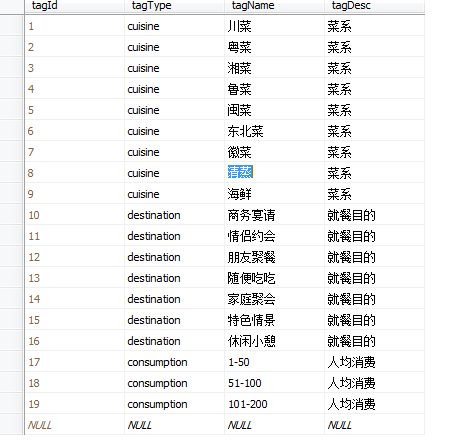The height and width of the screenshot is (443, 455).
Task: Select the tagDesc cell in row 19
Action: 374,404
